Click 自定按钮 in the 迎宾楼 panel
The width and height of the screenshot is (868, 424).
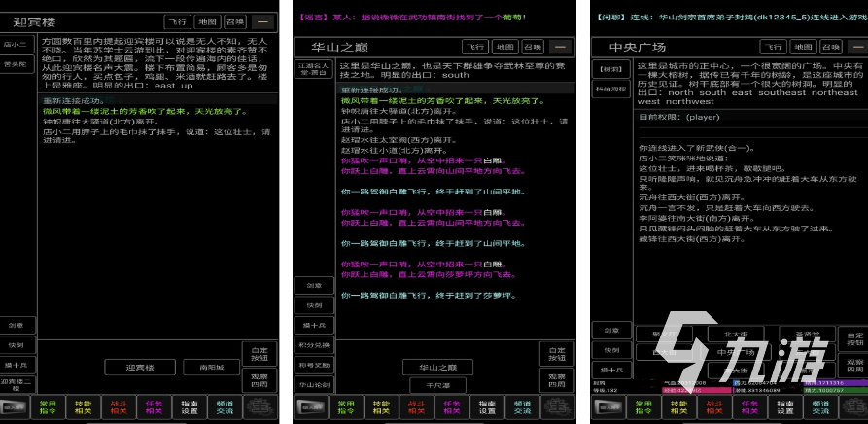point(259,352)
